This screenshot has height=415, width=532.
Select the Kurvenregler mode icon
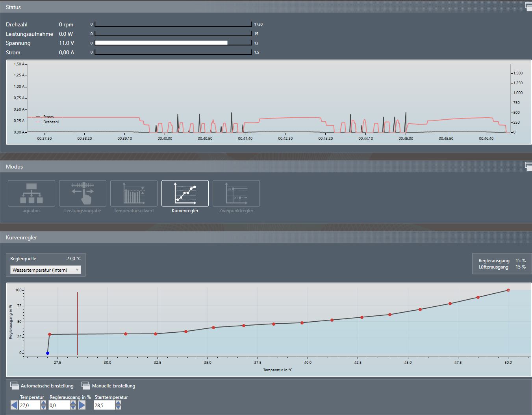coord(185,193)
